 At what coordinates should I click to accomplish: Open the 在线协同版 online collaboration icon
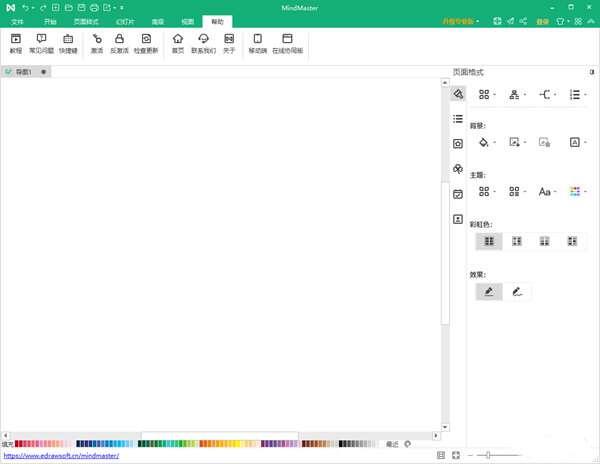pyautogui.click(x=287, y=42)
